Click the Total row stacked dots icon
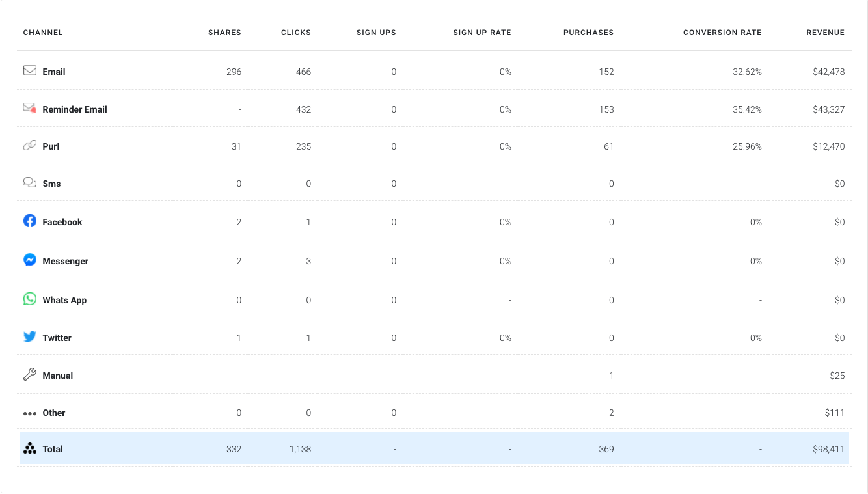This screenshot has height=494, width=868. [x=30, y=448]
